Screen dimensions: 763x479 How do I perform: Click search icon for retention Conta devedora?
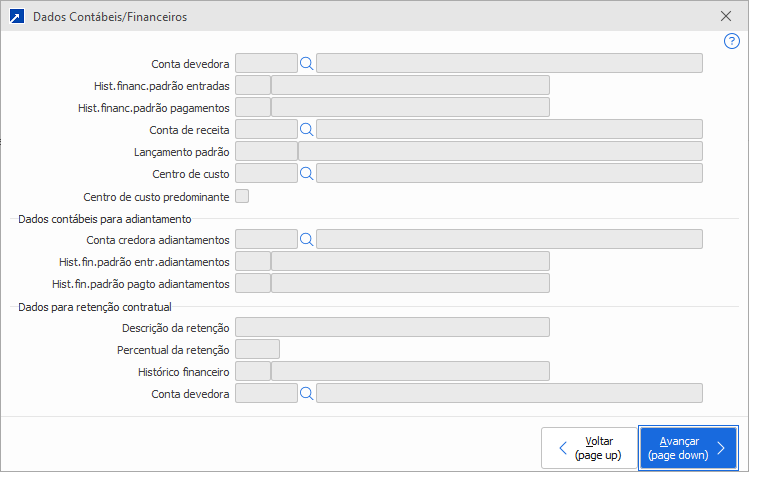(x=307, y=393)
